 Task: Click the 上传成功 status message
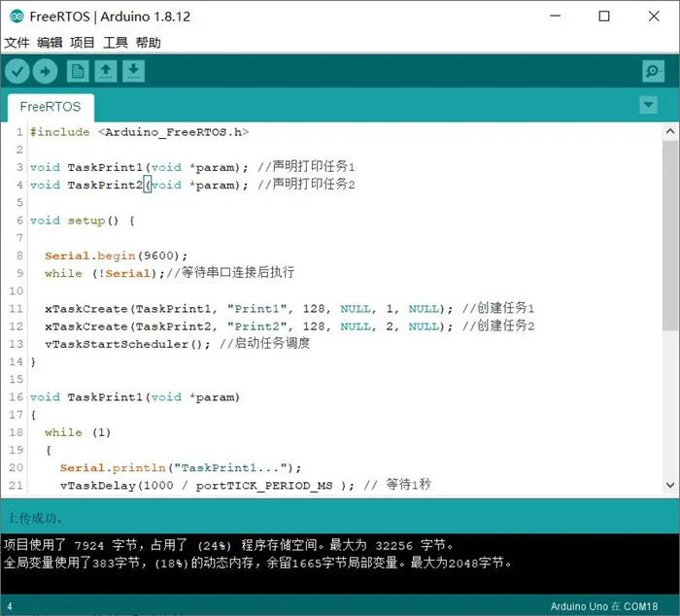click(x=35, y=518)
